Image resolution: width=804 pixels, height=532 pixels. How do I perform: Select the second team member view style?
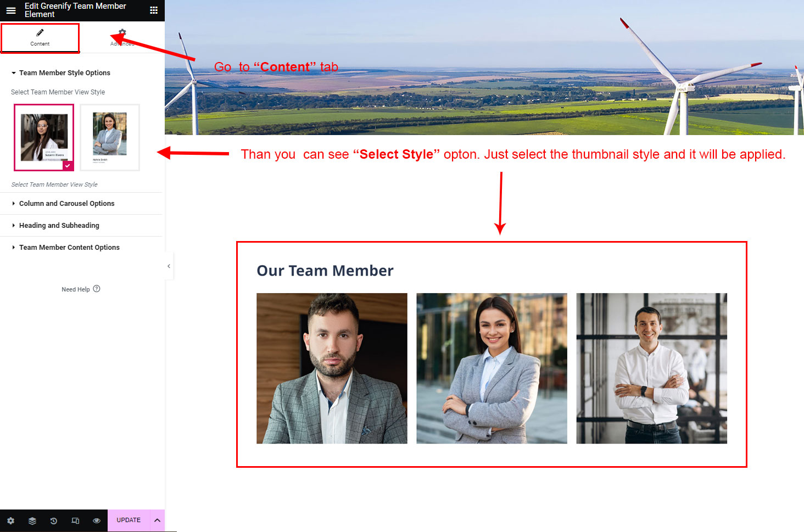click(x=110, y=137)
